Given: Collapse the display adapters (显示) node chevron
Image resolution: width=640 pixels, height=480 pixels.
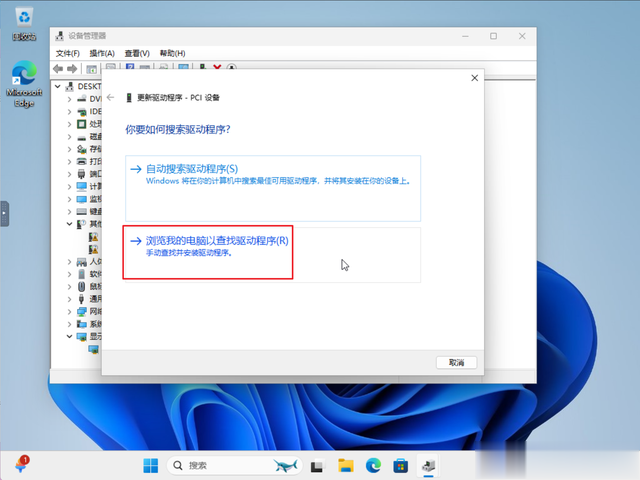Looking at the screenshot, I should pyautogui.click(x=69, y=336).
